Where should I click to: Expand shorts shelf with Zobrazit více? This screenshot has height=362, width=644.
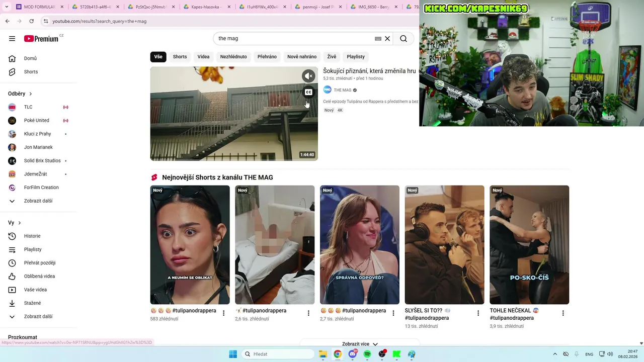(x=360, y=344)
